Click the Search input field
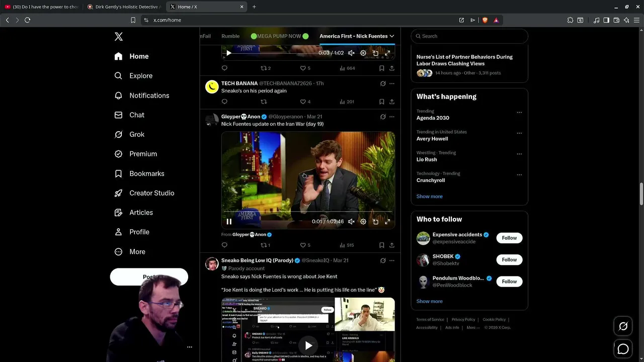The image size is (644, 362). coord(469,36)
